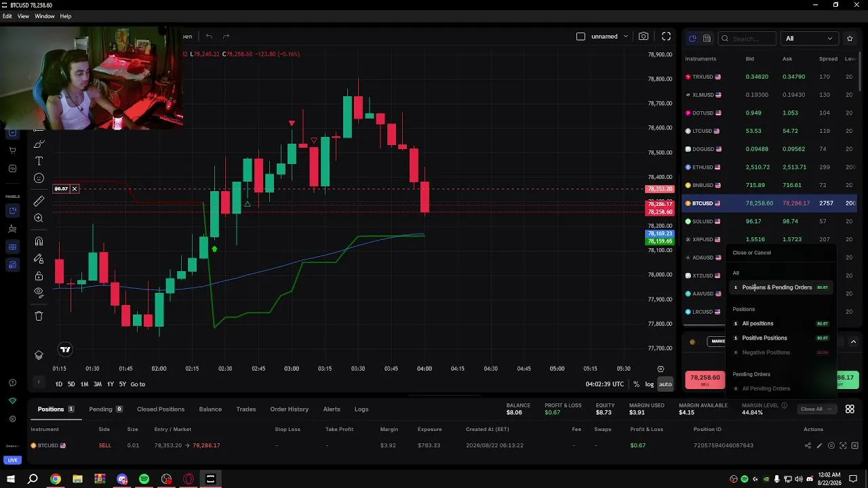868x488 pixels.
Task: Open the Logs tab
Action: pos(361,409)
